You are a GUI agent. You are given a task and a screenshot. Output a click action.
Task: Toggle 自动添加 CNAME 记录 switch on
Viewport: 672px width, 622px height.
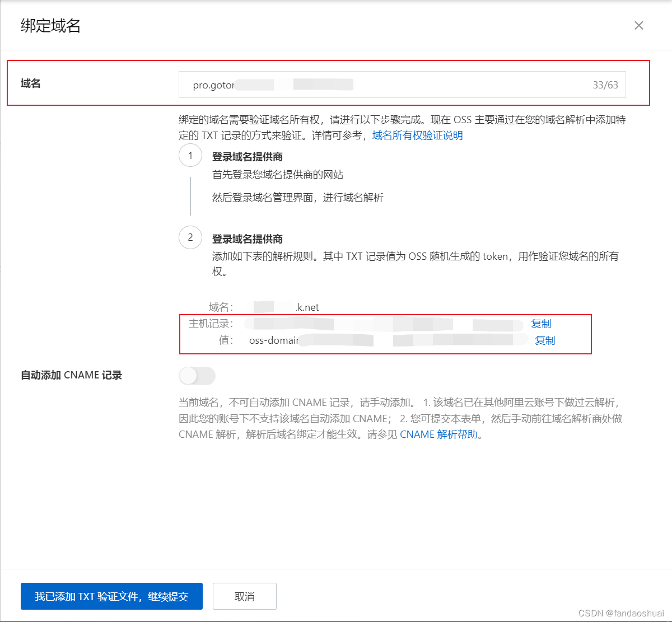coord(197,376)
